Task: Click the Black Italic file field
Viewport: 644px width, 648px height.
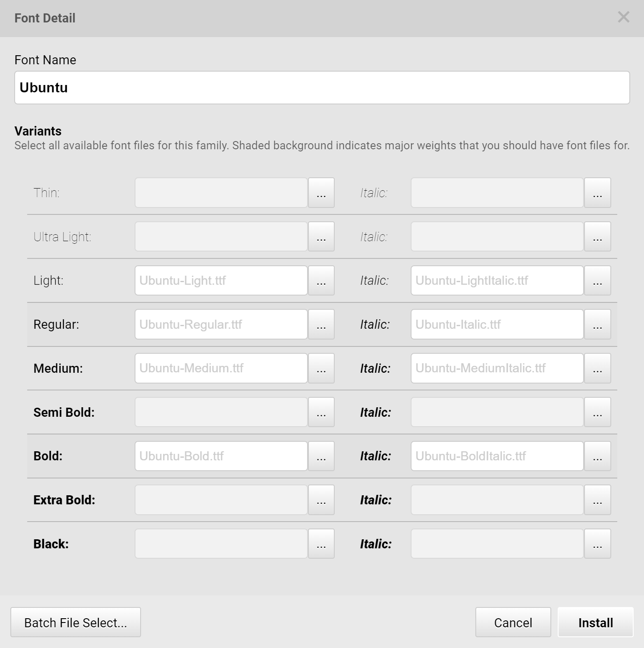Action: [x=497, y=544]
